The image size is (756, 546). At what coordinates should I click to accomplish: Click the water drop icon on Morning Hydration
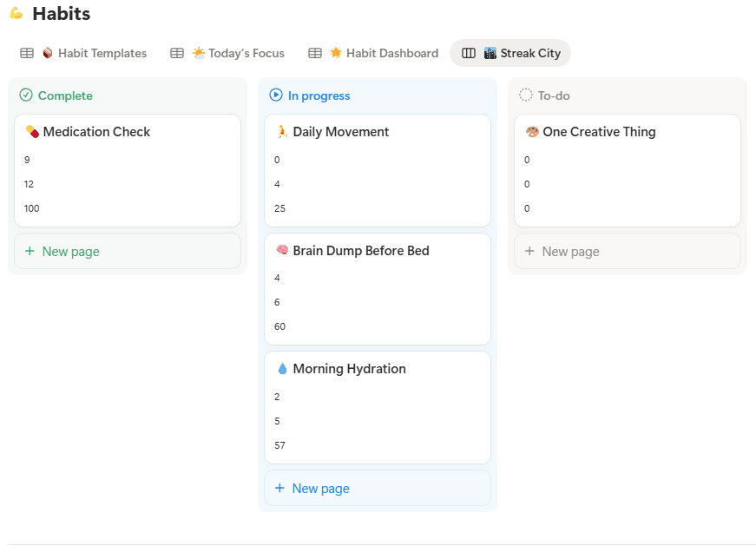coord(283,369)
